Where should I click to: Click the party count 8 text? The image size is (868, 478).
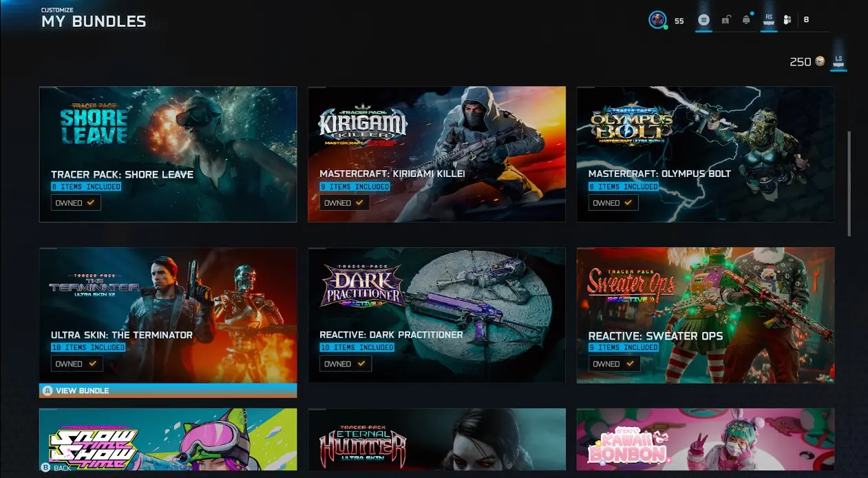[x=806, y=20]
